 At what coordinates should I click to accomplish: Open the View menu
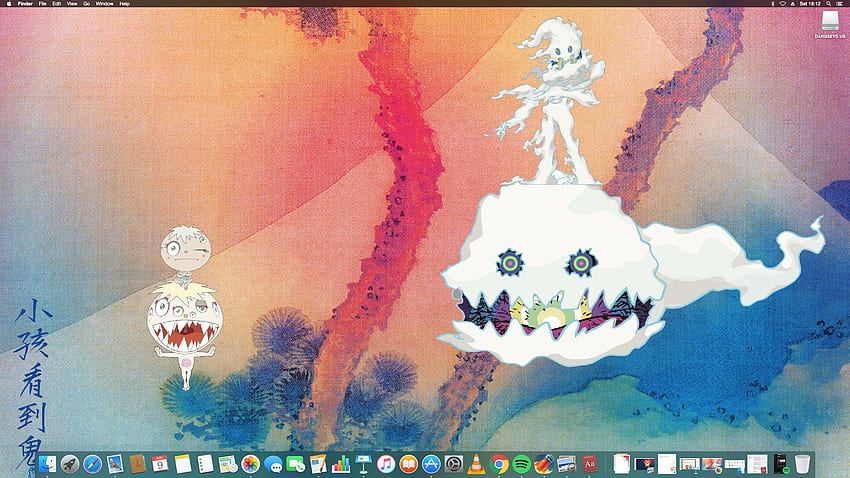click(x=72, y=3)
